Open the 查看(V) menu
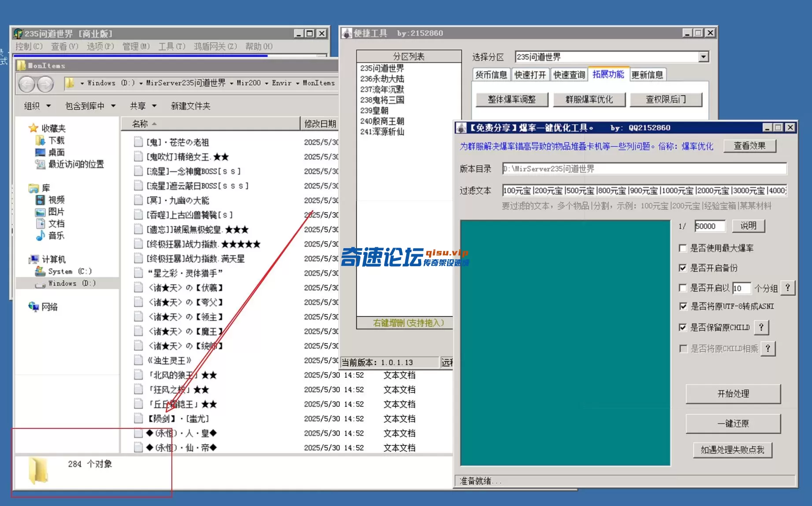Screen dimensions: 812x506 pos(64,46)
